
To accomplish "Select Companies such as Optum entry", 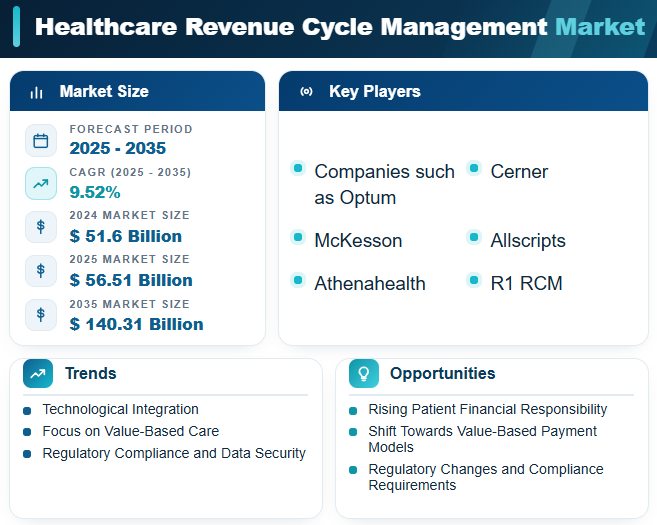I will coord(384,184).
